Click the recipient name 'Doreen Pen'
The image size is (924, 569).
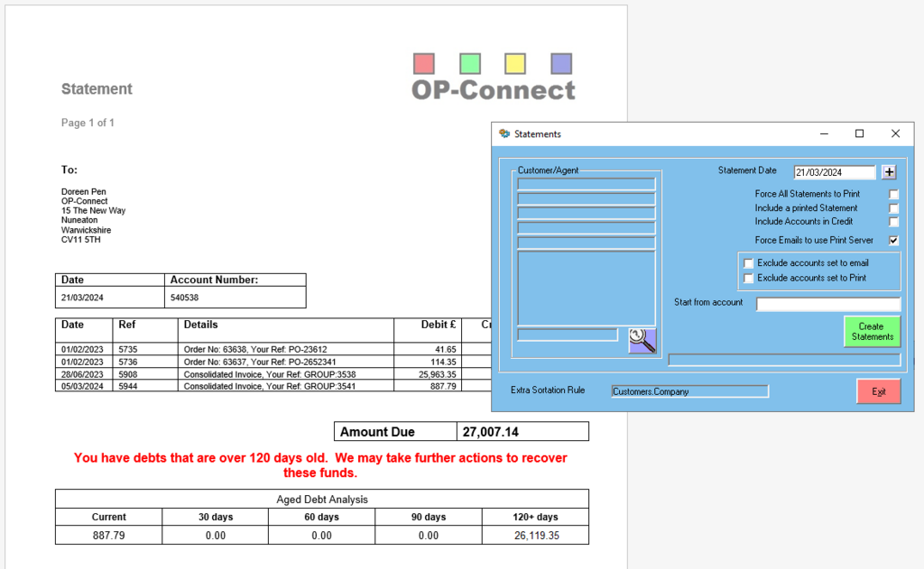[x=84, y=191]
